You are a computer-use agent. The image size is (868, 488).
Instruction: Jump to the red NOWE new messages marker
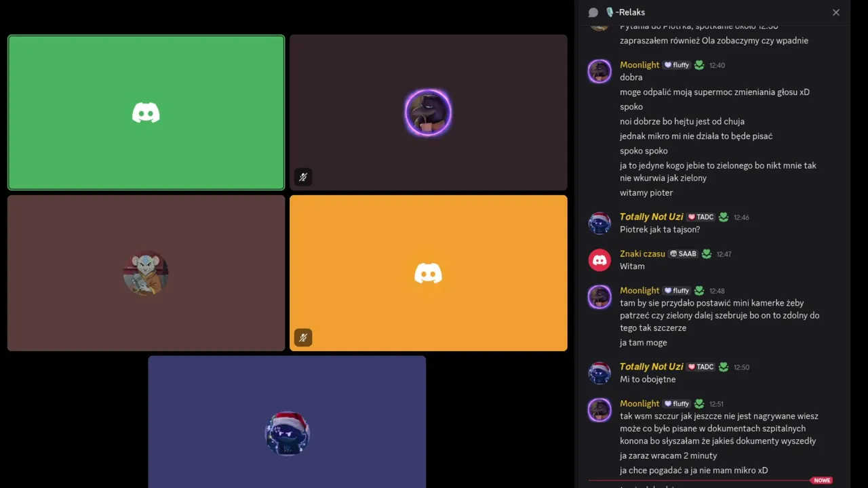coord(822,481)
